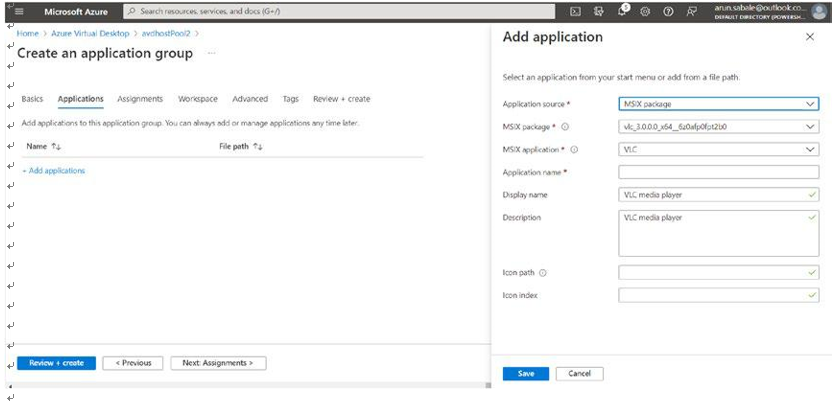This screenshot has height=404, width=836.
Task: Click the Next: Assignments button
Action: point(218,363)
